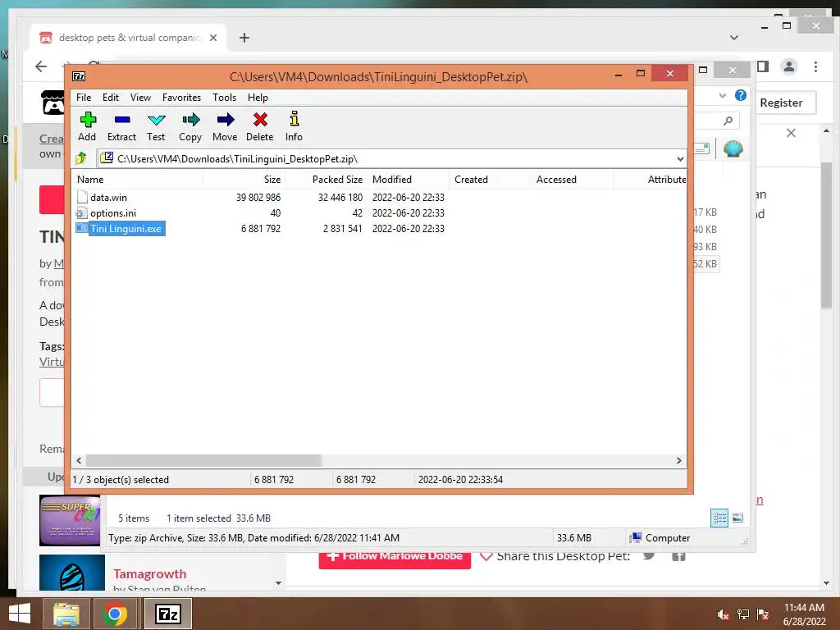This screenshot has height=630, width=840.
Task: Switch Explorer to details view
Action: pos(719,518)
